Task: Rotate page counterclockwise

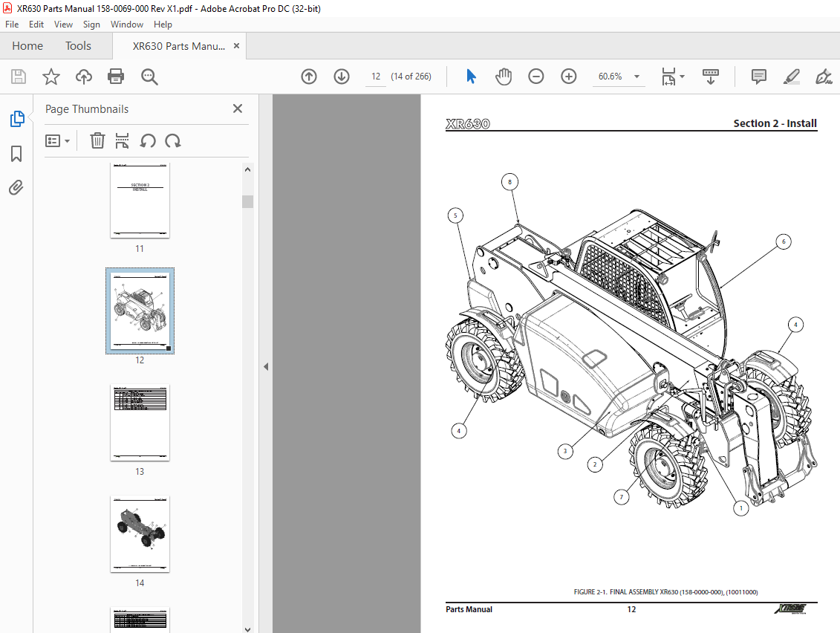Action: [x=147, y=141]
